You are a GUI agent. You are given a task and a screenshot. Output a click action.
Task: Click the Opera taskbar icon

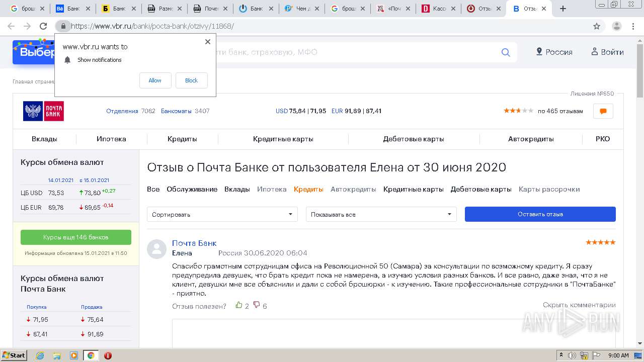tap(108, 355)
